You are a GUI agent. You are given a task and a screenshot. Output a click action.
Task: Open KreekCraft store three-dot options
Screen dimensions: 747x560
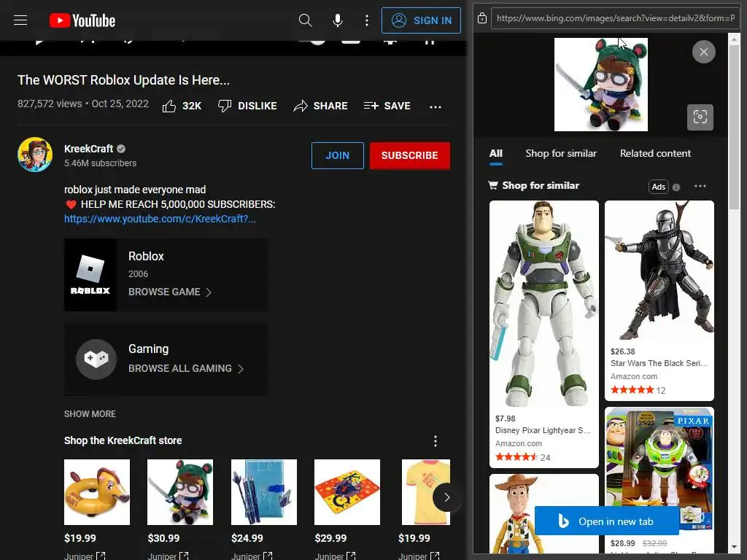coord(435,441)
